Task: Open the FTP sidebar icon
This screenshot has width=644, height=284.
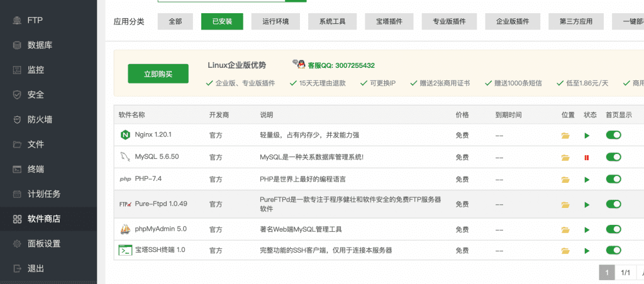Action: [x=17, y=20]
